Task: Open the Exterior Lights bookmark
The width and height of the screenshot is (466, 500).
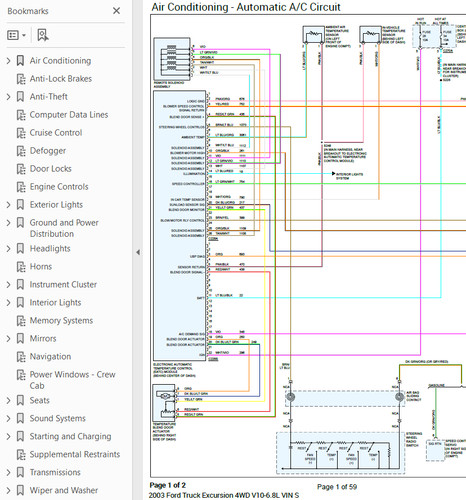Action: click(56, 205)
